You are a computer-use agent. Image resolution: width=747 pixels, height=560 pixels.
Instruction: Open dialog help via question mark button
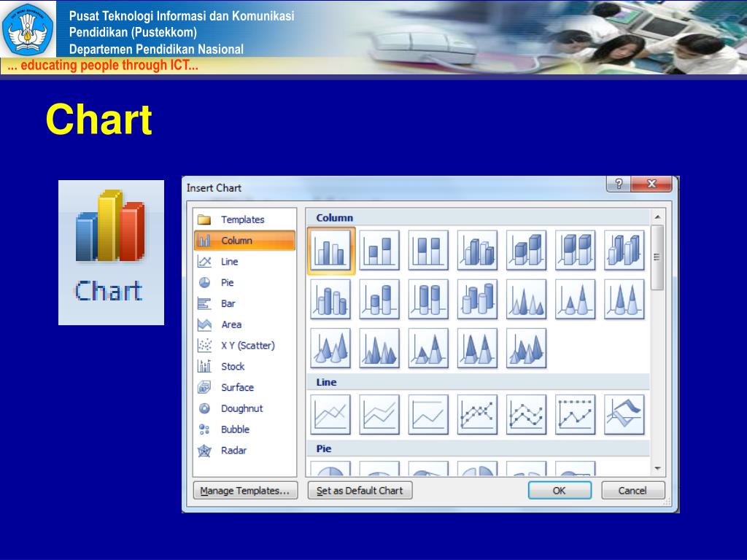619,184
